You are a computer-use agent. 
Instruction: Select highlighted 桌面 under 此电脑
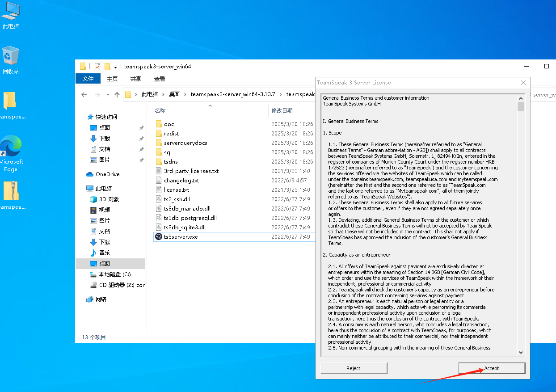coord(110,264)
